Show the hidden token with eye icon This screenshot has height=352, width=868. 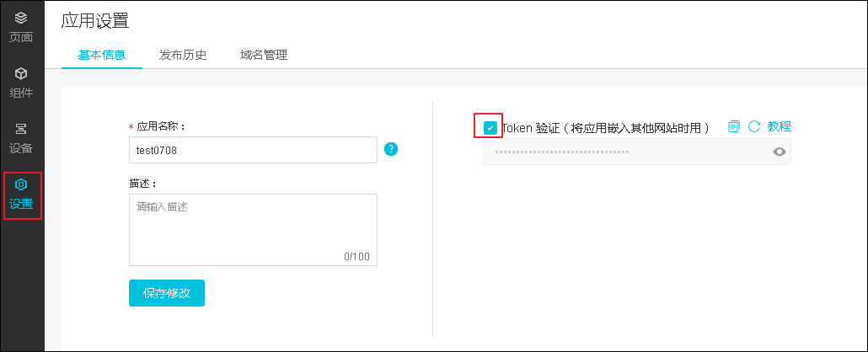coord(780,152)
